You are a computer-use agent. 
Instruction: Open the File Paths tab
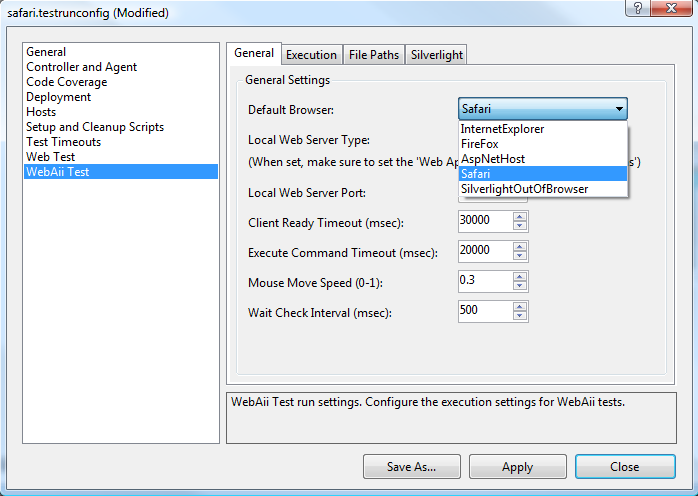pos(372,55)
